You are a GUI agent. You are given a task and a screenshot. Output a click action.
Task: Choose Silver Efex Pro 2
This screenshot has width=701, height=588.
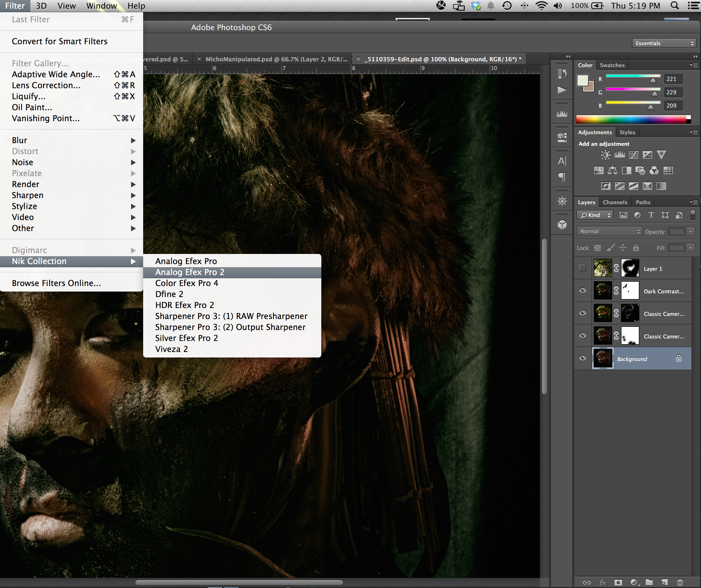[232, 338]
